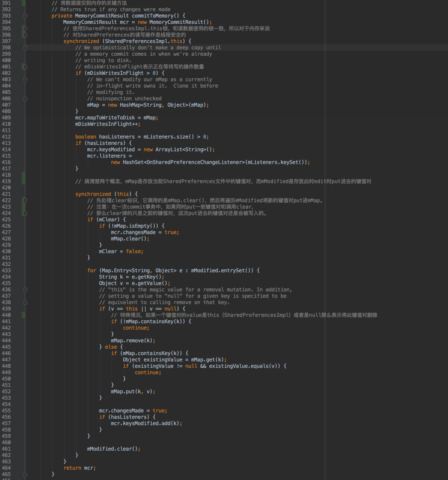
Task: Click the green change marker at line 391
Action: pyautogui.click(x=23, y=3)
